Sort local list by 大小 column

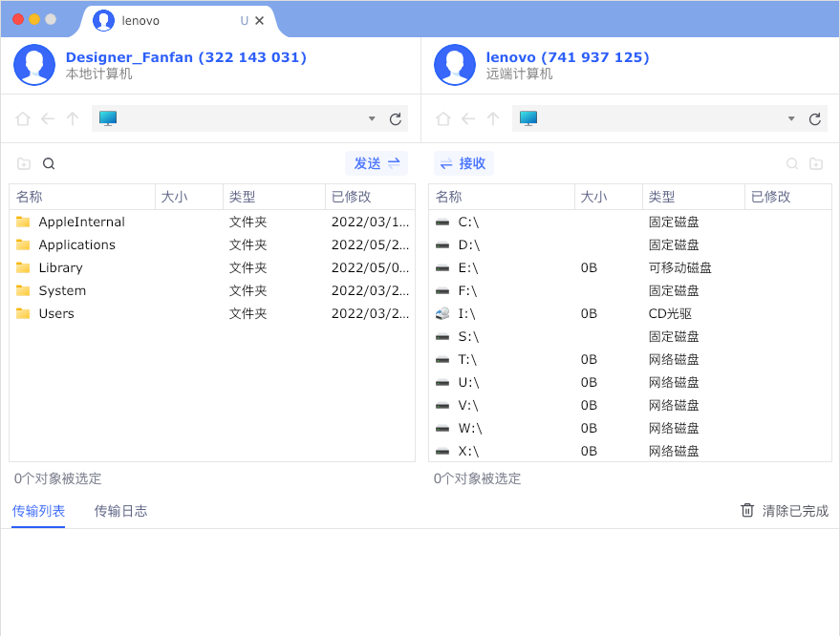[x=189, y=197]
